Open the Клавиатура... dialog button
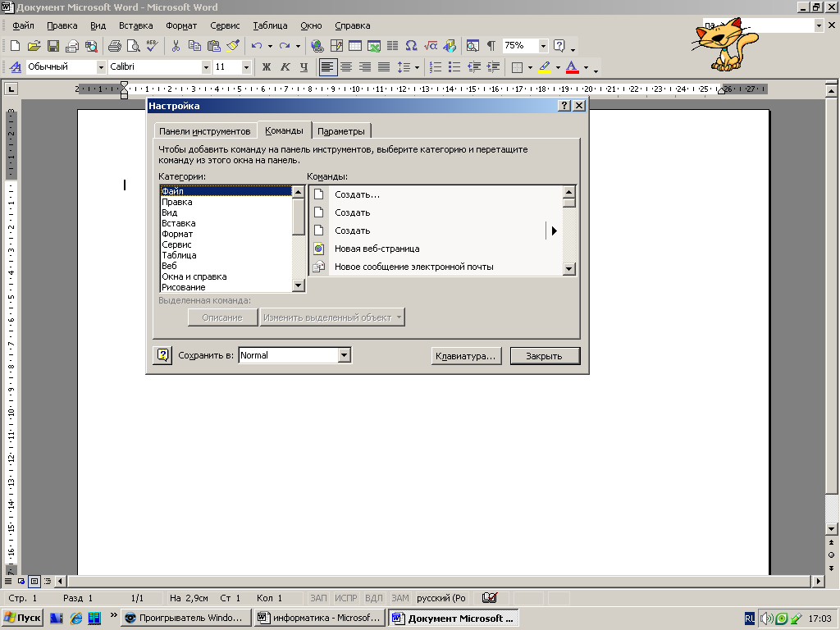Image resolution: width=840 pixels, height=630 pixels. [466, 356]
